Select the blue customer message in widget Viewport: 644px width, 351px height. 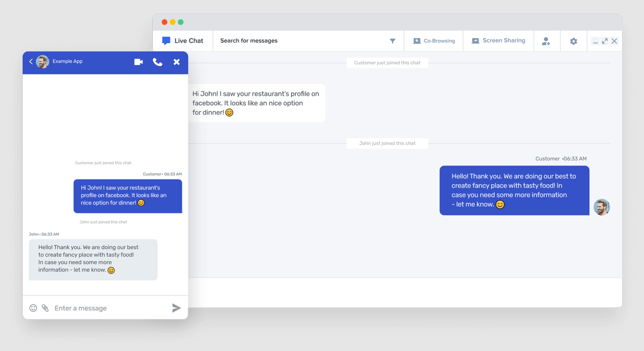point(128,196)
